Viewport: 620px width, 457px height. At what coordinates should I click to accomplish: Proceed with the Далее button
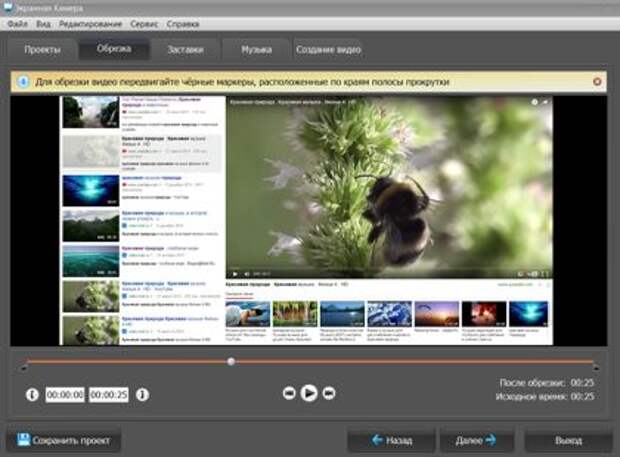click(476, 440)
